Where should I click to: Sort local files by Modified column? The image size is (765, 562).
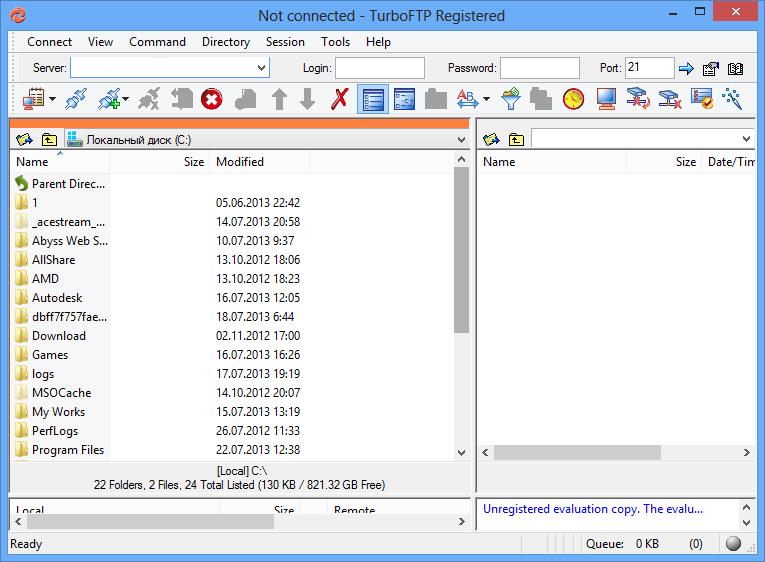tap(240, 162)
